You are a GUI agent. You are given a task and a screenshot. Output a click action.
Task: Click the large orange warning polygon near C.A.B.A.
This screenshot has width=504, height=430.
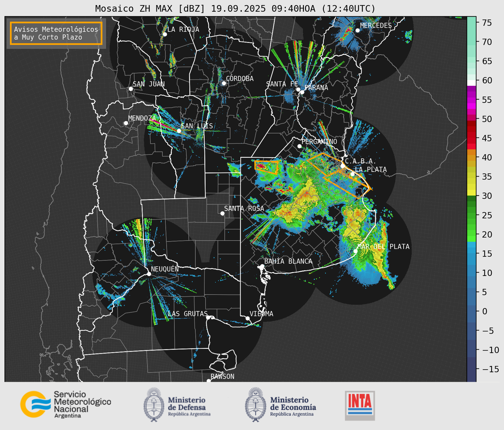339,175
